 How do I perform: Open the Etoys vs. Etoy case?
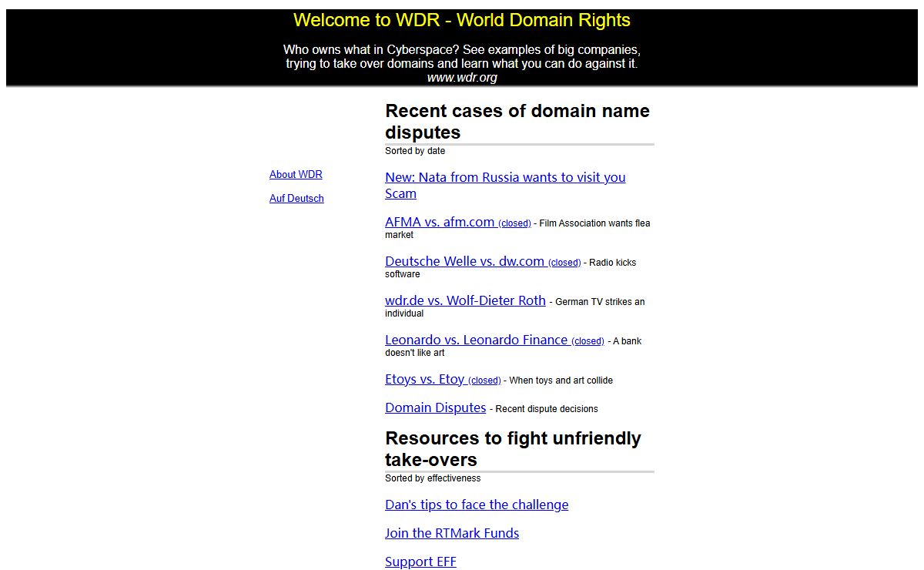(x=443, y=379)
